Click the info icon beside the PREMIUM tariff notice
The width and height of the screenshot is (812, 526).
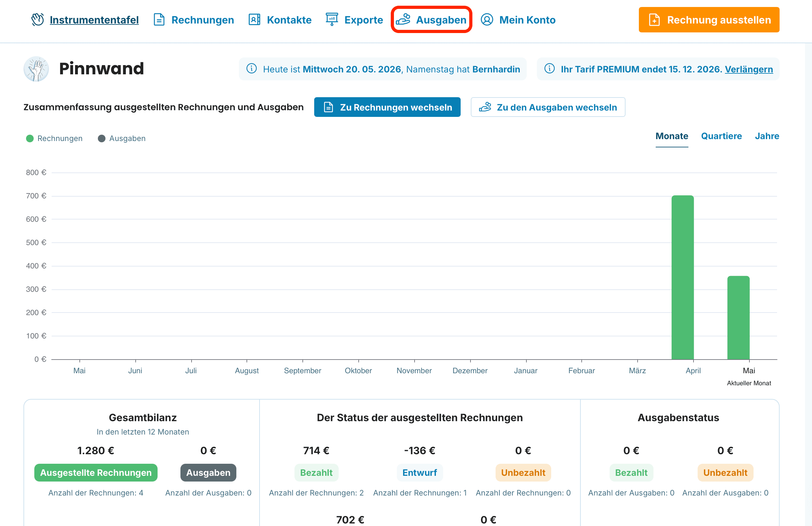click(549, 69)
